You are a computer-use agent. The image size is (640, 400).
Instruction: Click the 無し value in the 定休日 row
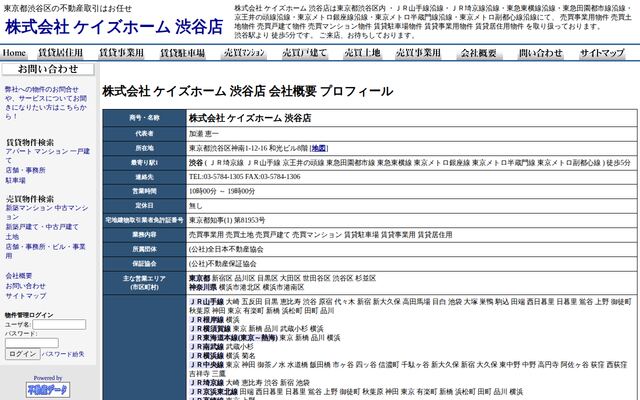point(196,206)
